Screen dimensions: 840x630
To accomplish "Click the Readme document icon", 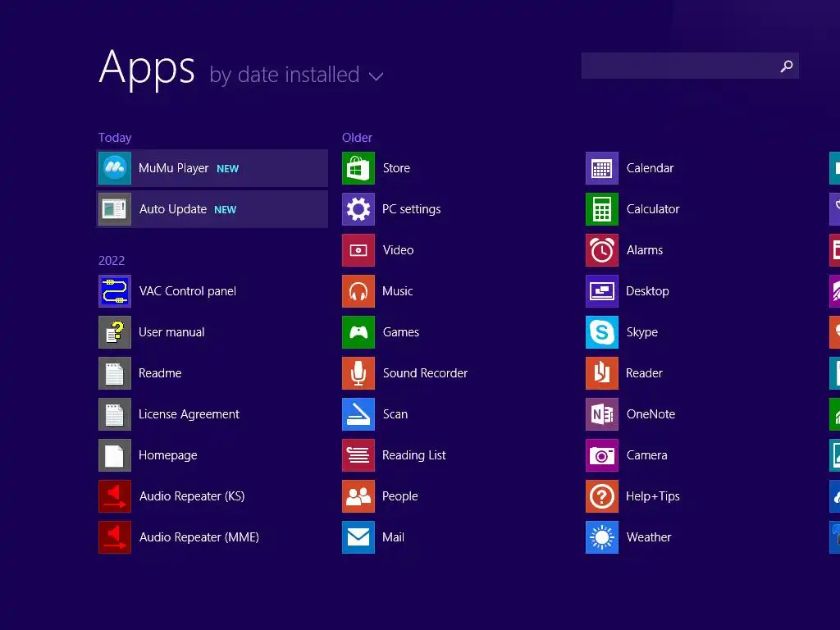I will click(x=115, y=373).
